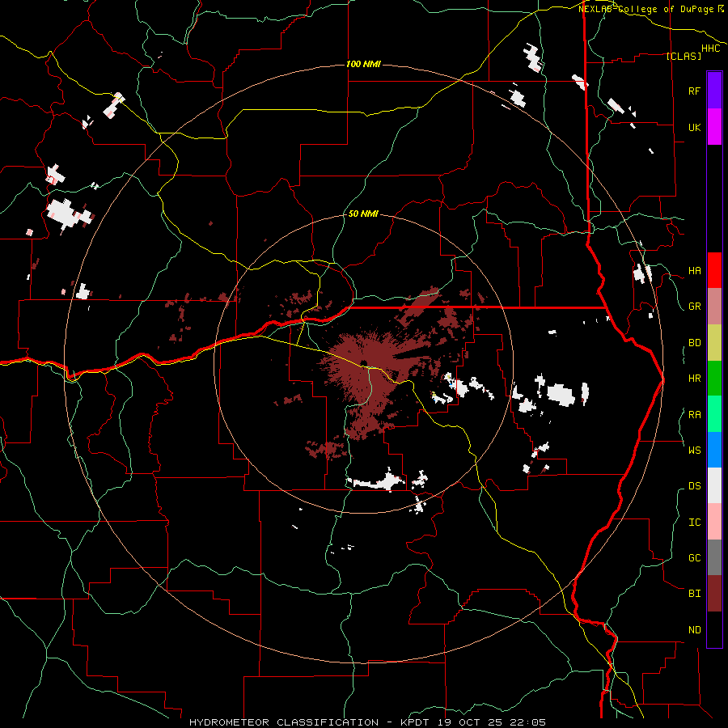Select the BD yellow legend block
This screenshot has width=728, height=728.
point(714,343)
